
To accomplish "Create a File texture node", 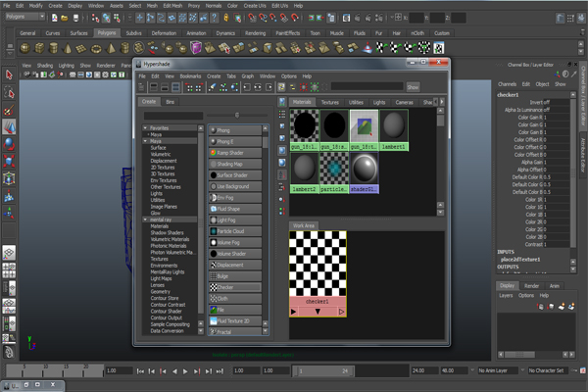I will click(x=235, y=310).
